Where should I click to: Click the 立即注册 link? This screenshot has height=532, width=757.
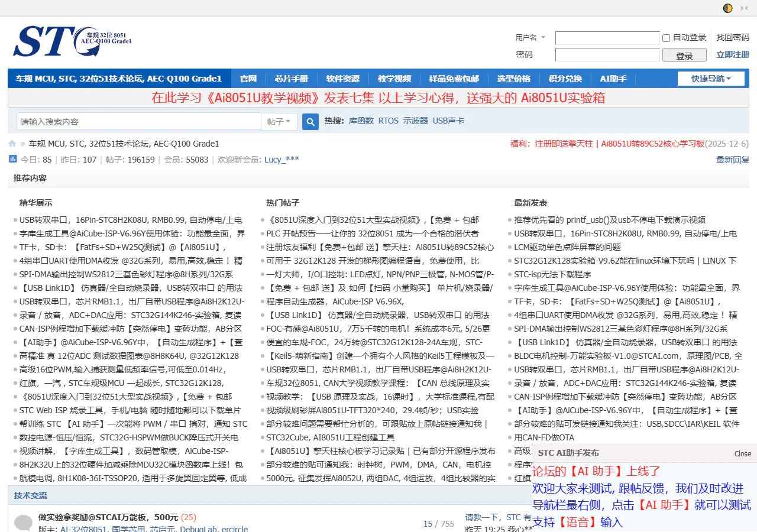(x=733, y=54)
